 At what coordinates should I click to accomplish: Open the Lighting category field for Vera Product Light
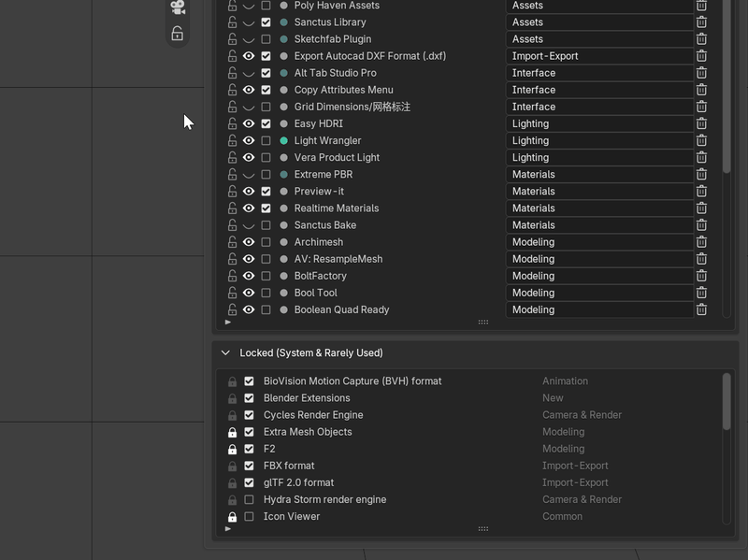[599, 157]
